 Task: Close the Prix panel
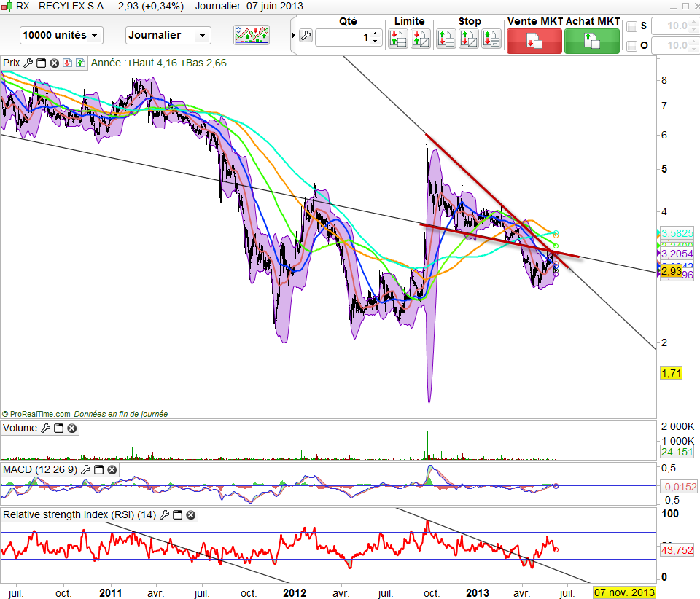coord(54,63)
